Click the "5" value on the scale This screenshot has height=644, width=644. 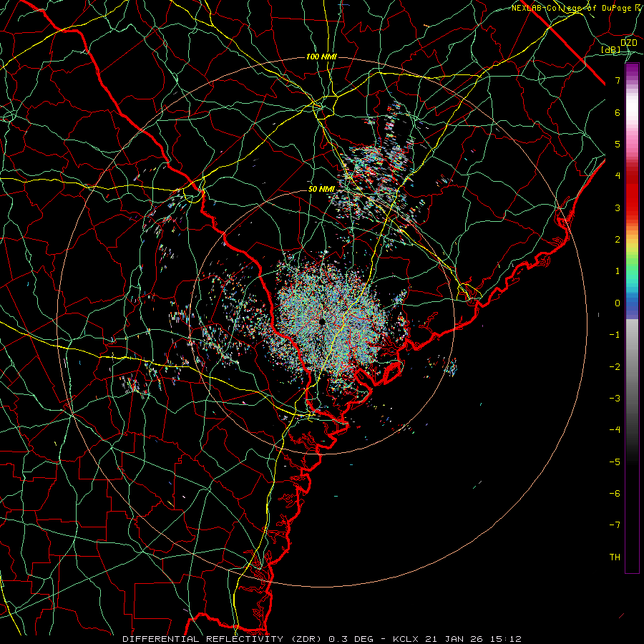click(618, 144)
